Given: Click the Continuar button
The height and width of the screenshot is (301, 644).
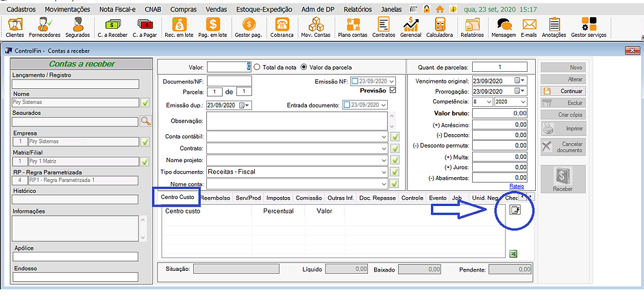Looking at the screenshot, I should pyautogui.click(x=563, y=91).
